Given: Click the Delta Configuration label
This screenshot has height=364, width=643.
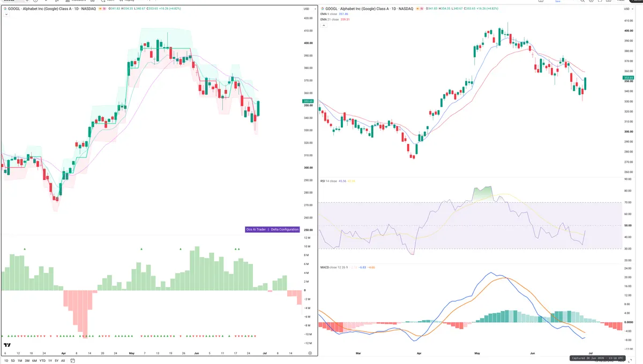Looking at the screenshot, I should point(285,229).
